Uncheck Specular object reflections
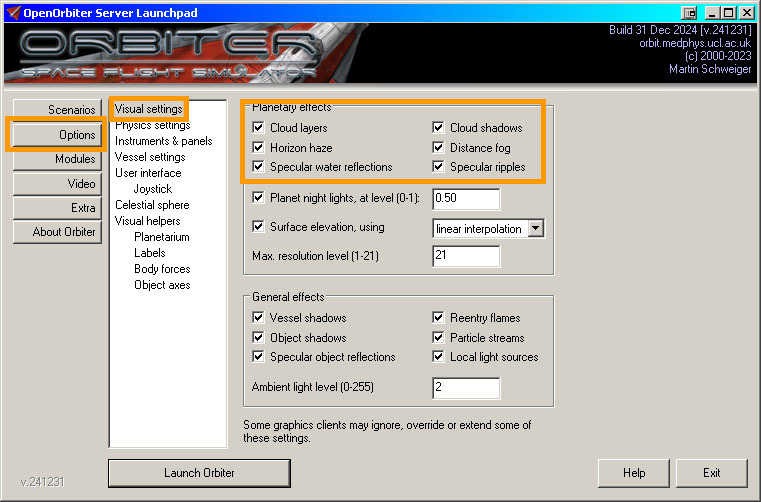Image resolution: width=761 pixels, height=502 pixels. [x=258, y=357]
